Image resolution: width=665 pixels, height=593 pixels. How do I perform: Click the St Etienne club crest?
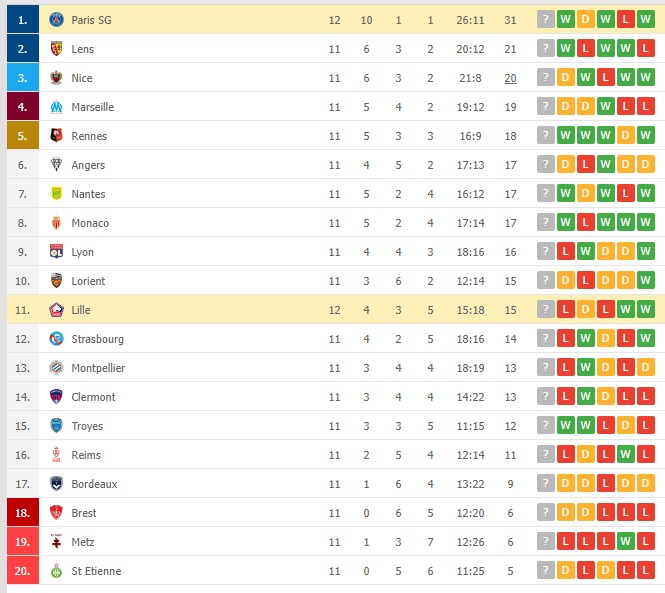pyautogui.click(x=56, y=571)
